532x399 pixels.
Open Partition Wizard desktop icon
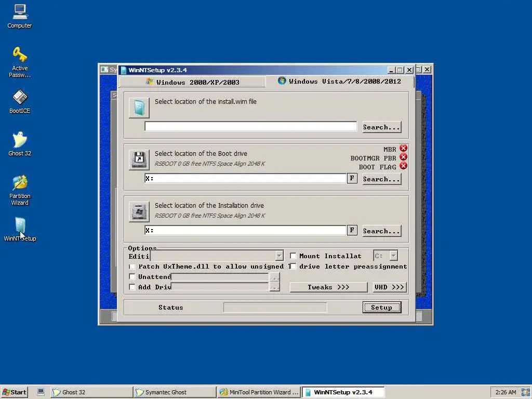20,190
